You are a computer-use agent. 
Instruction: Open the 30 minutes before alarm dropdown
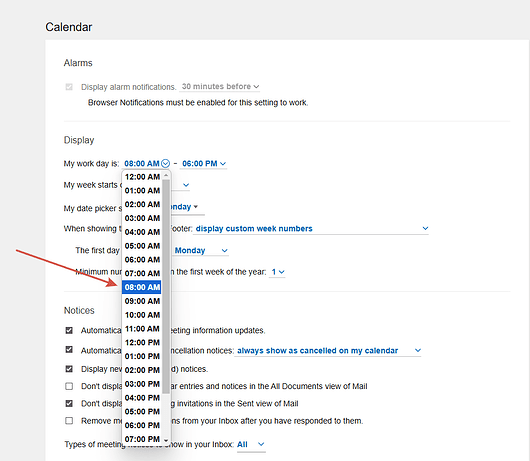pos(220,87)
